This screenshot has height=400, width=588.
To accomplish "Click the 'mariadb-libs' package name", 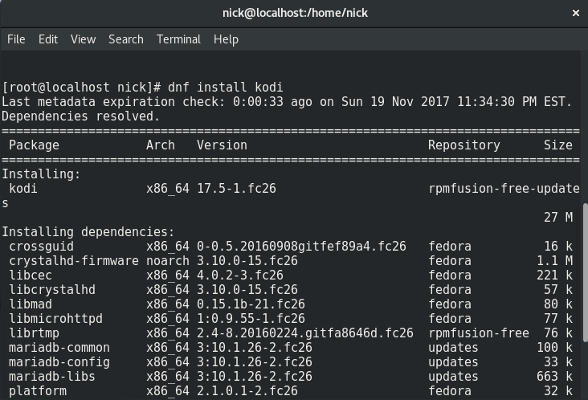I will click(52, 376).
